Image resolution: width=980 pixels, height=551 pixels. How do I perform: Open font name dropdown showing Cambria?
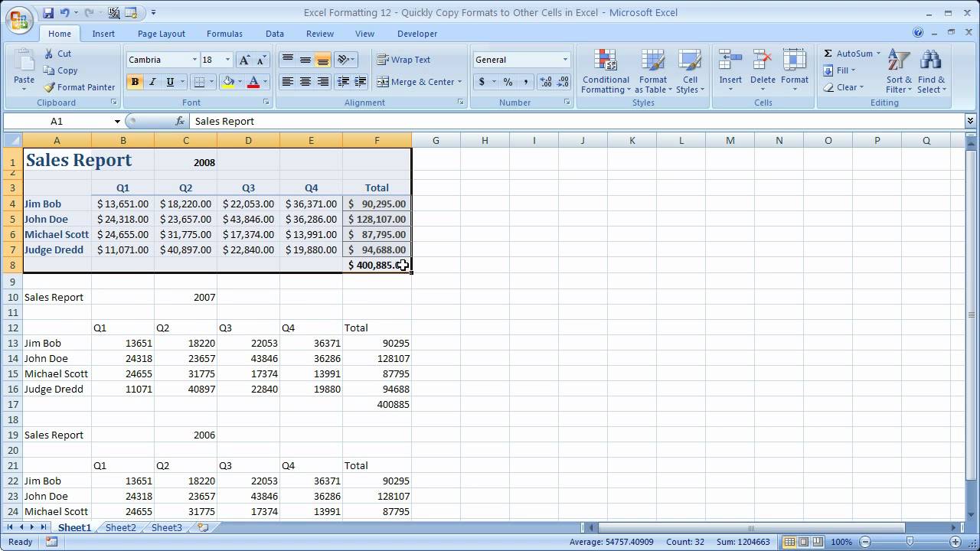click(194, 60)
